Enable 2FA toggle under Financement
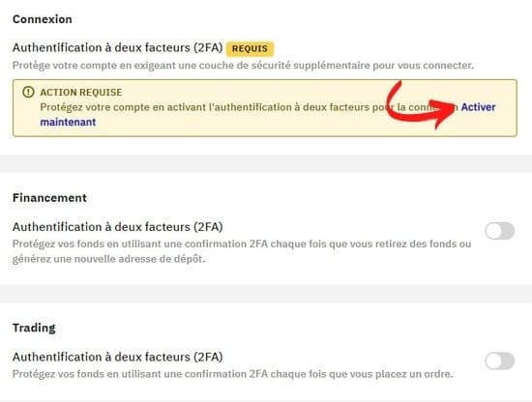 click(x=499, y=231)
